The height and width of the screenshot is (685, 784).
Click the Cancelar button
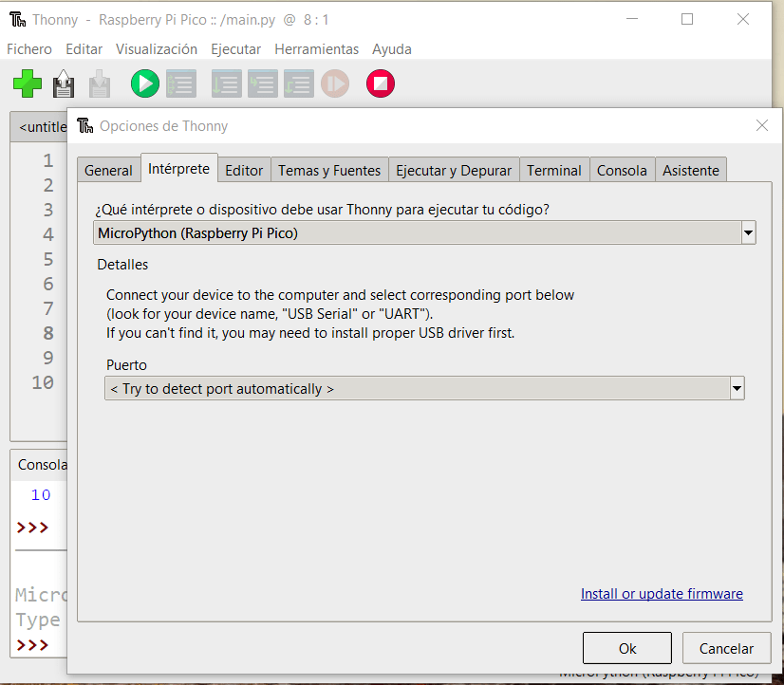(x=726, y=649)
